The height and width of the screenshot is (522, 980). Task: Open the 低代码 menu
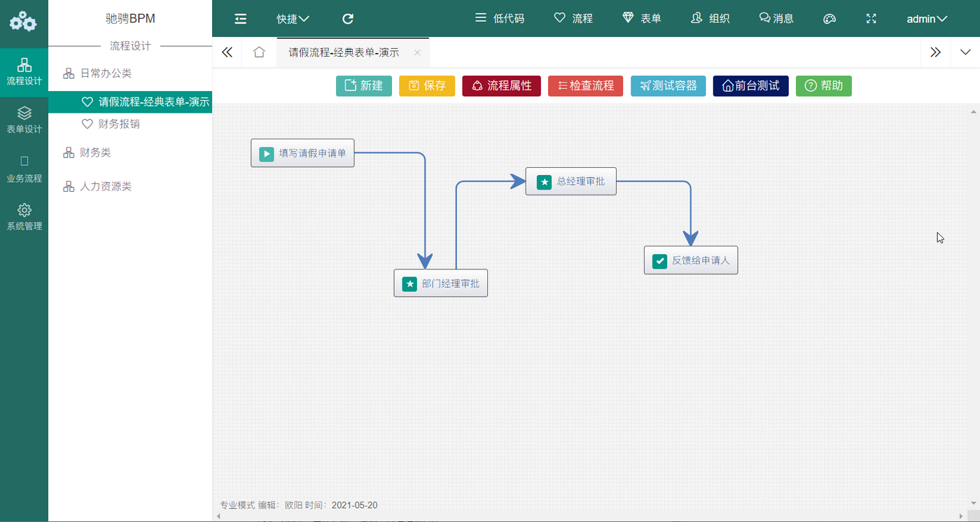(500, 18)
